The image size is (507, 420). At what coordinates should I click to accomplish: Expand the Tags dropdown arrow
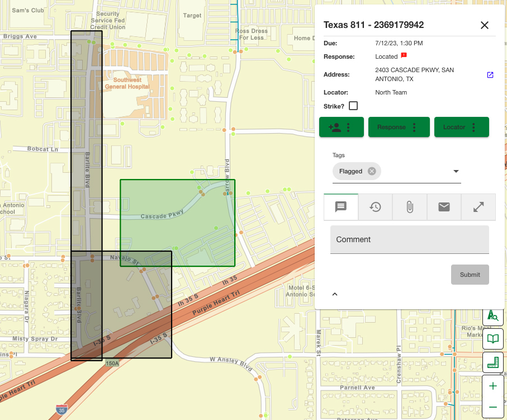click(x=456, y=171)
